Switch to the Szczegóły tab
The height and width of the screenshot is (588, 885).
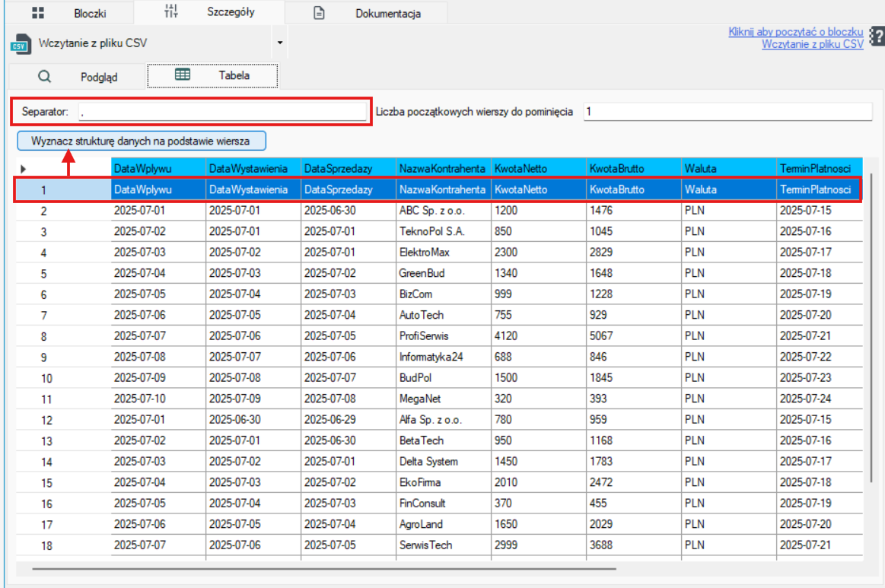coord(209,12)
